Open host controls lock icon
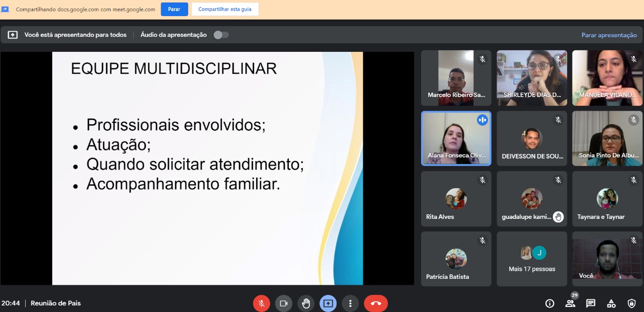The image size is (644, 312). 632,303
